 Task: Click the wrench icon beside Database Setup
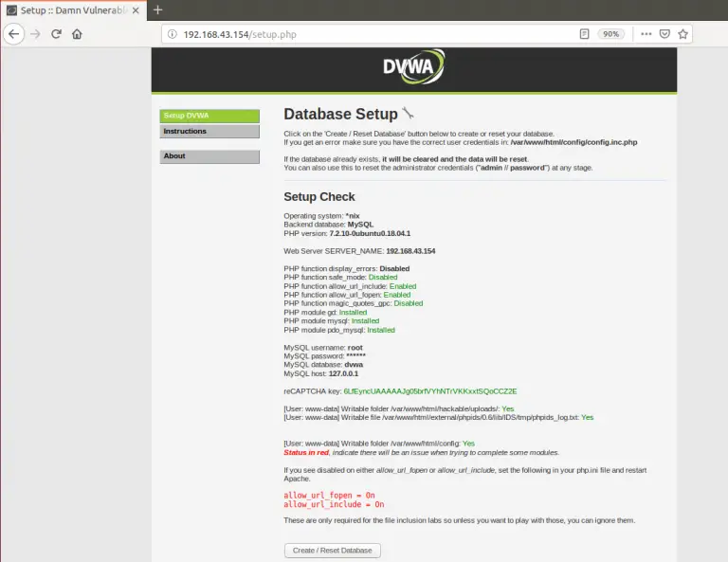click(408, 114)
